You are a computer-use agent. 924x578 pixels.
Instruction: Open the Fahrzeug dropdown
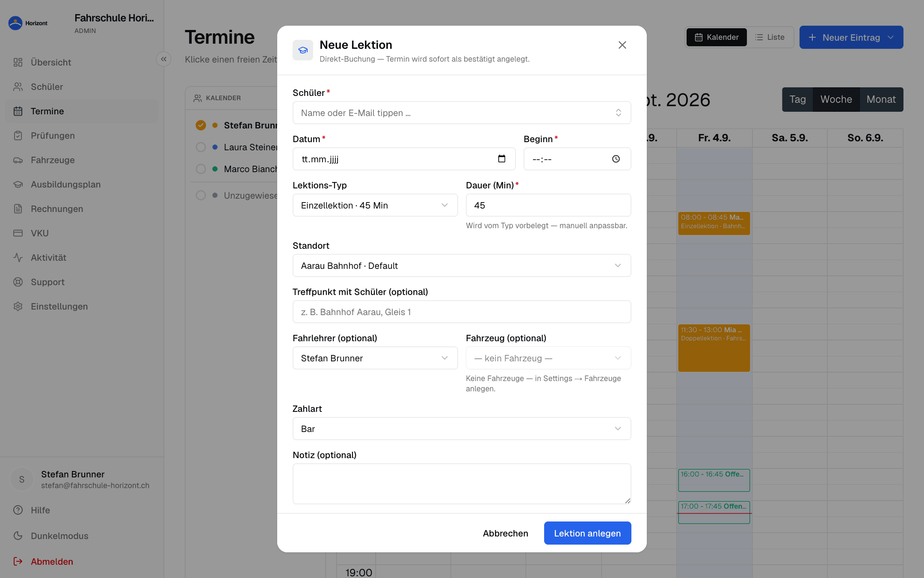point(548,358)
